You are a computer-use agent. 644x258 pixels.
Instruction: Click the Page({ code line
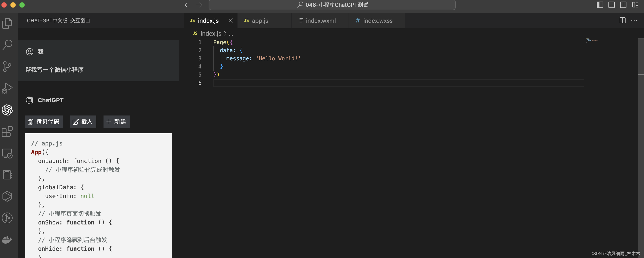(223, 42)
